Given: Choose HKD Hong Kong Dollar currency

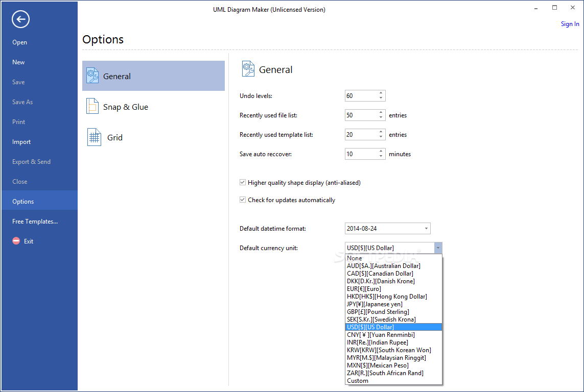Looking at the screenshot, I should [x=394, y=297].
